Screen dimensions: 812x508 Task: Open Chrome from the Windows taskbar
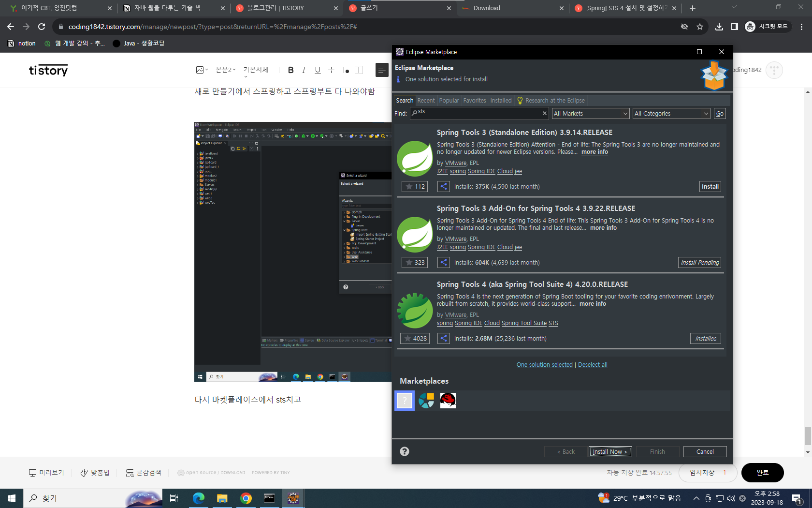point(246,498)
